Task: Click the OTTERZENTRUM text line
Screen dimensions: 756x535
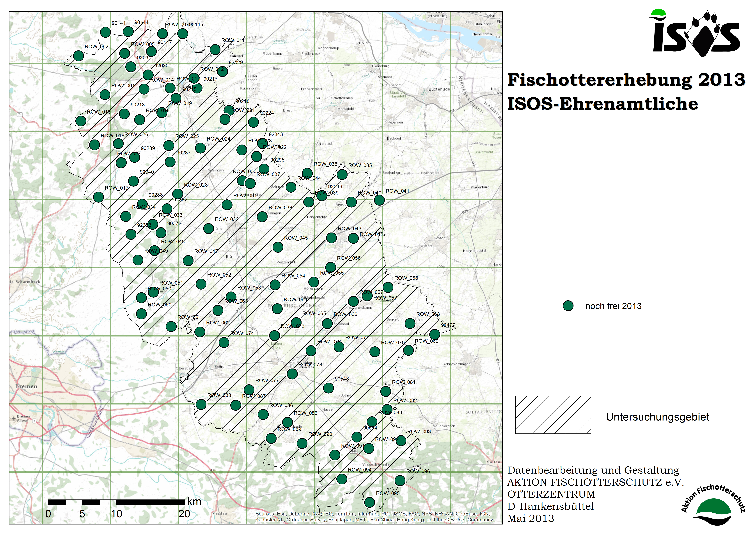Action: pyautogui.click(x=551, y=494)
